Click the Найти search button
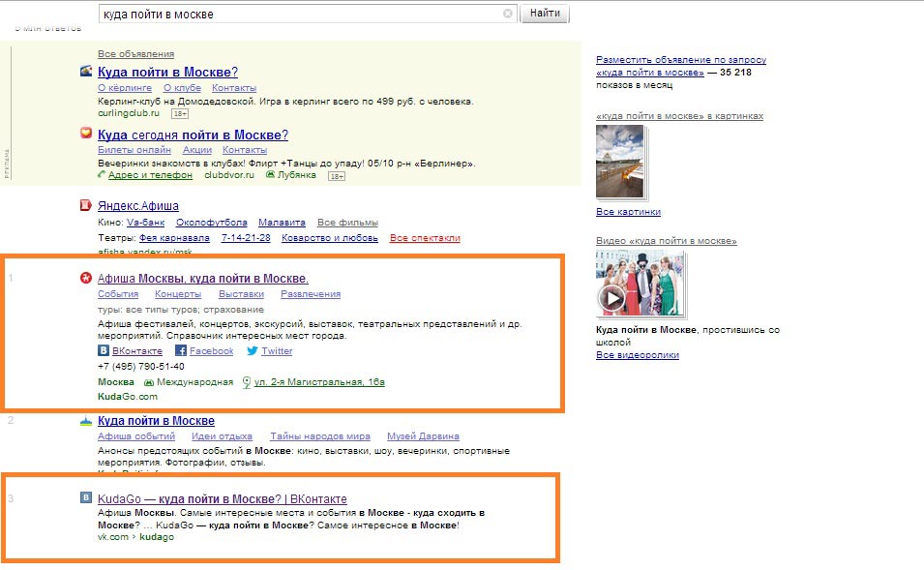The image size is (924, 570). coord(545,14)
